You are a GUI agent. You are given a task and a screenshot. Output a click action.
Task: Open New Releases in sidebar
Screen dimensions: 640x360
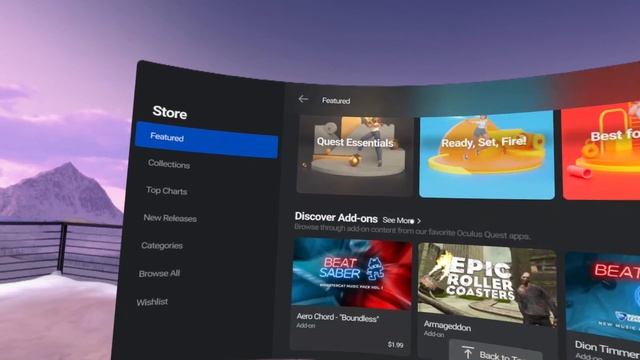(x=170, y=218)
